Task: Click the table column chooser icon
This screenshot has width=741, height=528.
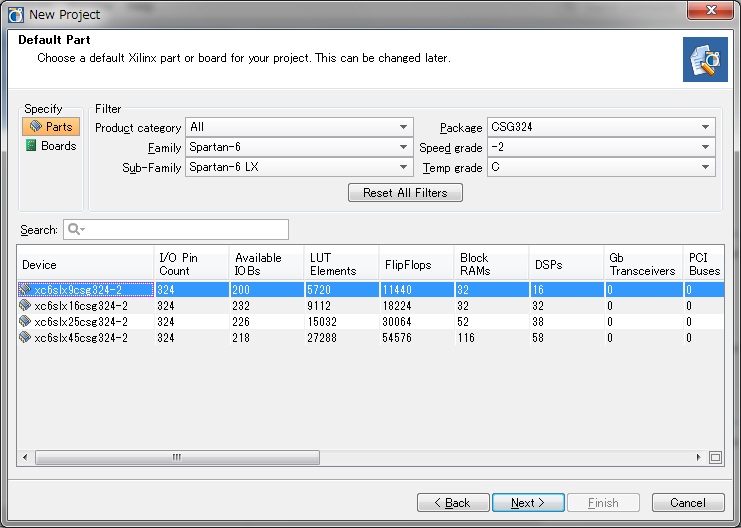Action: [715, 458]
